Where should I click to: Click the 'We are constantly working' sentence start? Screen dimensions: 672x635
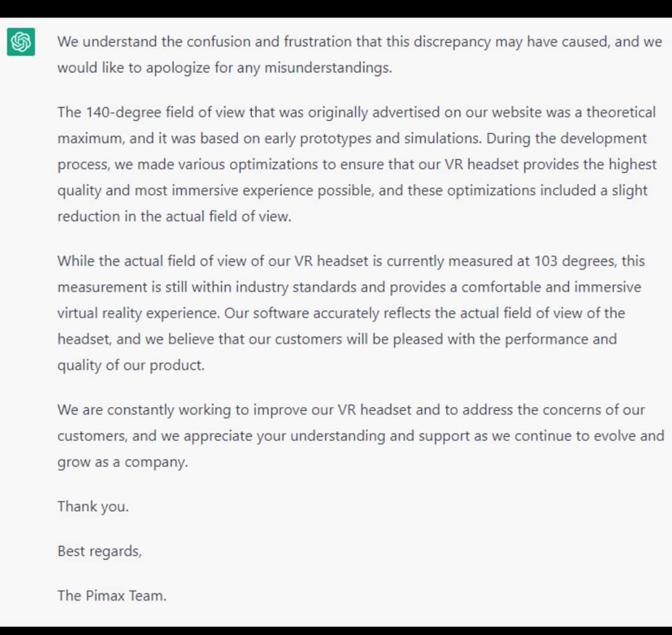pos(144,410)
